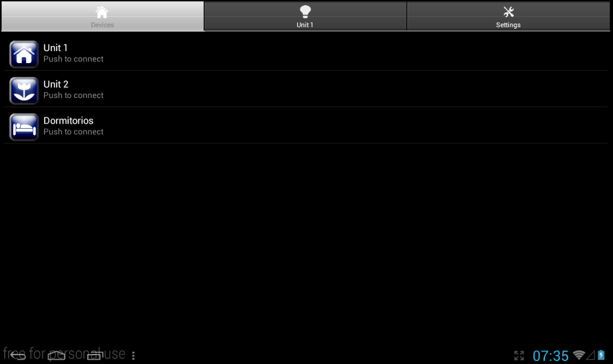Viewport: 613px width, 364px height.
Task: Open the recent apps button
Action: (x=95, y=355)
